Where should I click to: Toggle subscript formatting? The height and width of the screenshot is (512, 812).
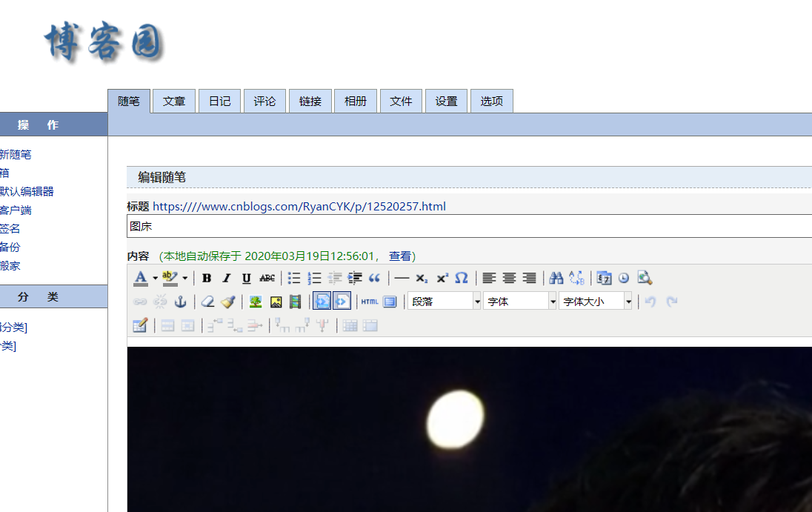click(422, 278)
